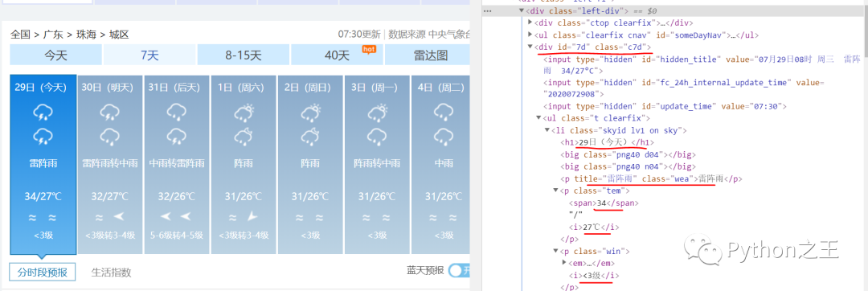
Task: Select the 生活指数 tab
Action: [111, 273]
